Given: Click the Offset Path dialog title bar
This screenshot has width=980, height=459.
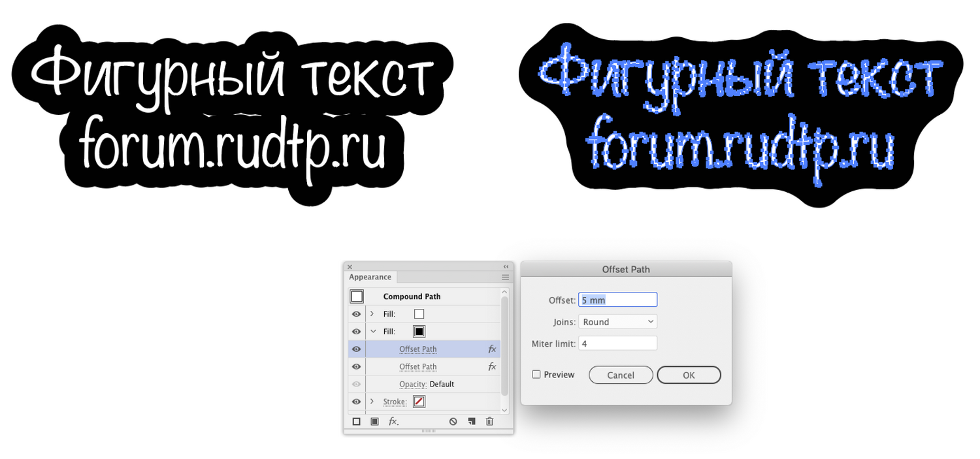Looking at the screenshot, I should [626, 269].
